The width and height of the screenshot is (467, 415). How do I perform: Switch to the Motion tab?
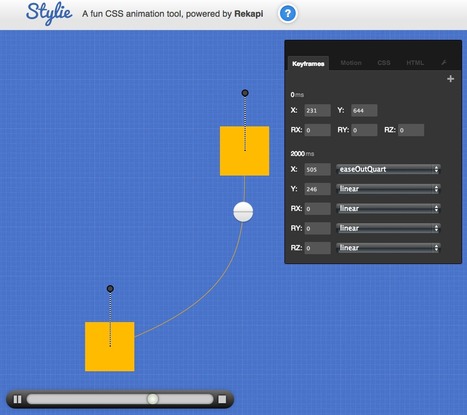pyautogui.click(x=351, y=63)
